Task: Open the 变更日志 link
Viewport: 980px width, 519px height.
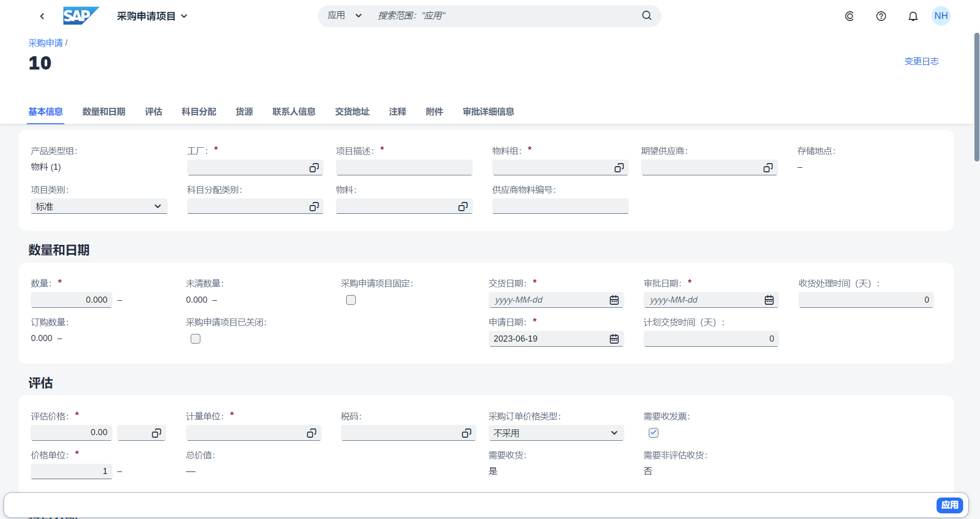Action: point(921,61)
